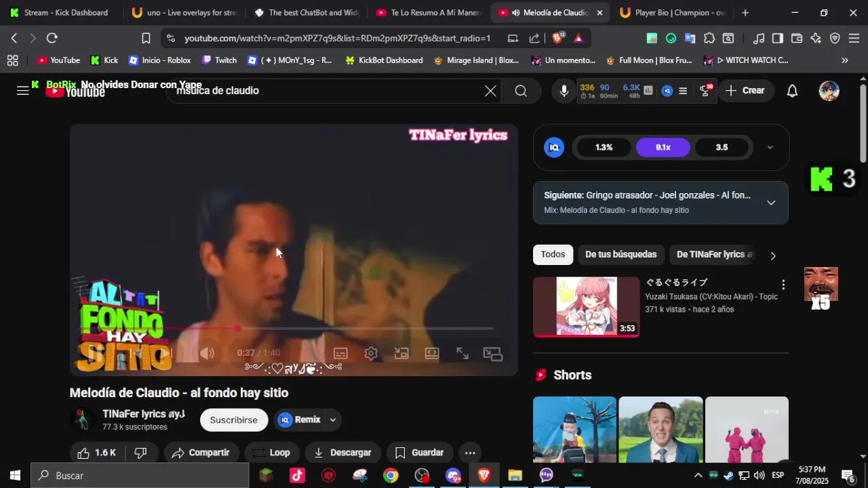Select the 9.1x vidIQ pill

point(663,147)
